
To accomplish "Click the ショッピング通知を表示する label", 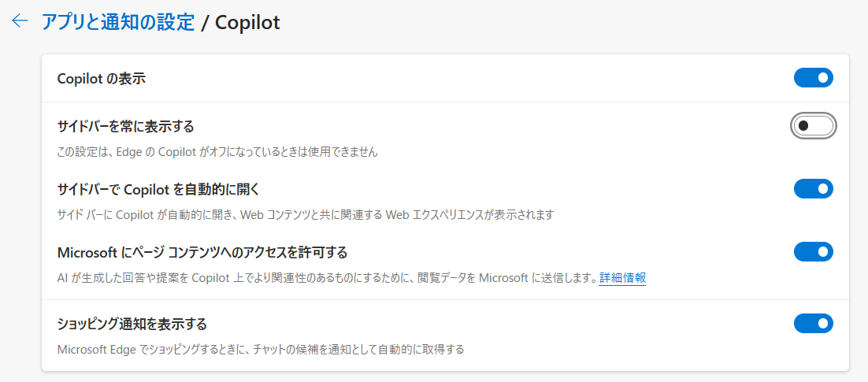I will point(132,323).
